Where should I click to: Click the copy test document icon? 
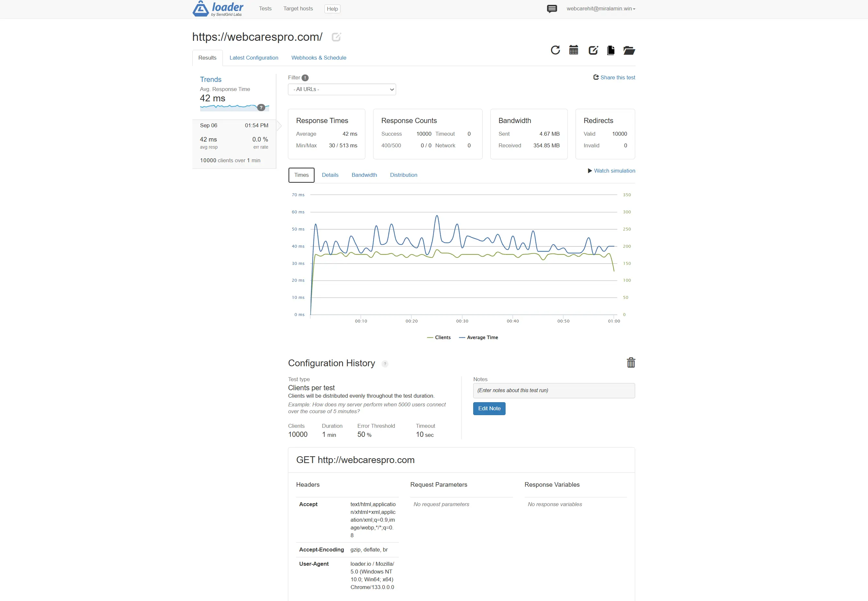(611, 50)
